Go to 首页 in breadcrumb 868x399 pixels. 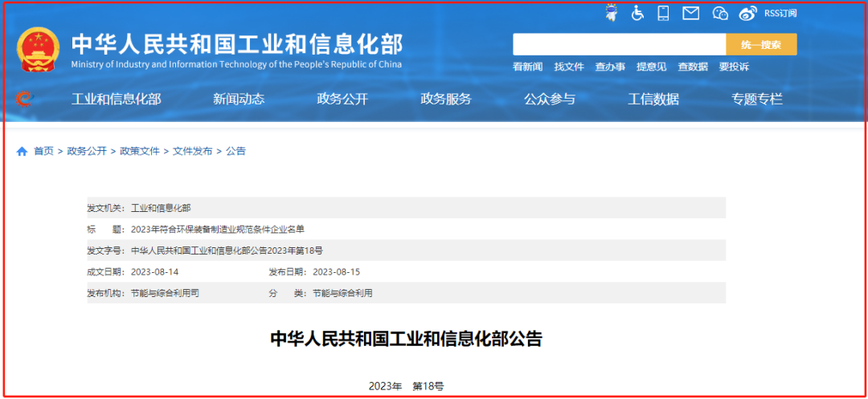coord(43,151)
